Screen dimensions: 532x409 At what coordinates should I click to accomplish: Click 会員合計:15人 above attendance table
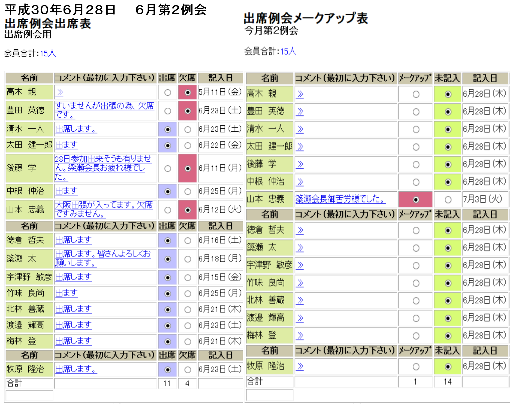30,53
